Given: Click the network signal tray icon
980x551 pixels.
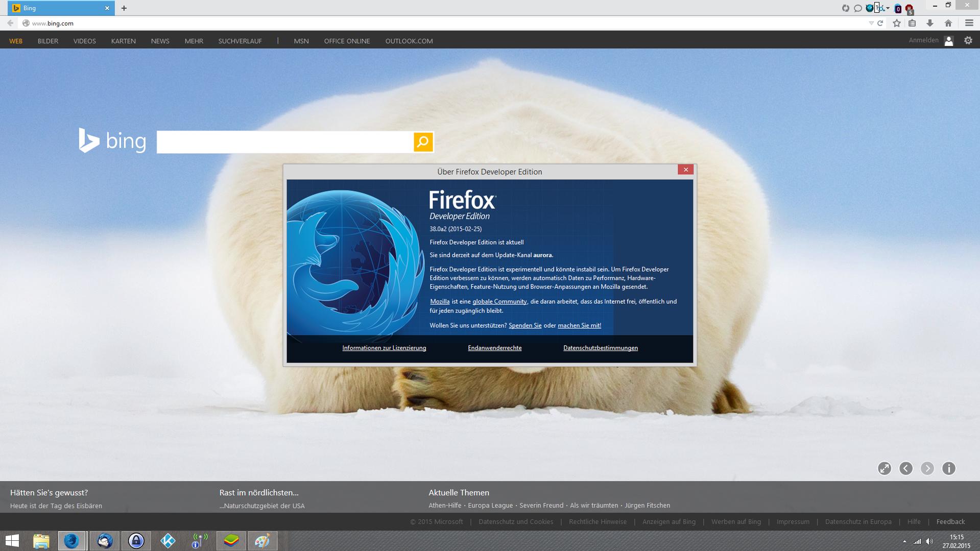Looking at the screenshot, I should click(917, 541).
